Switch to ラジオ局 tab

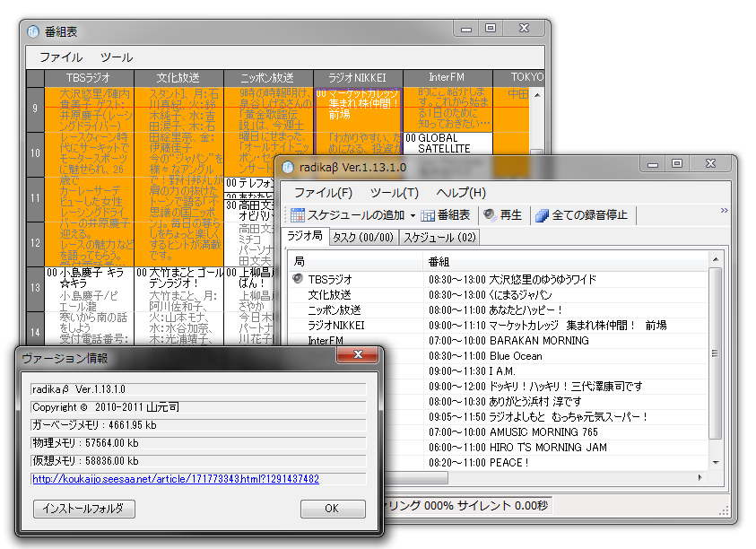point(305,236)
